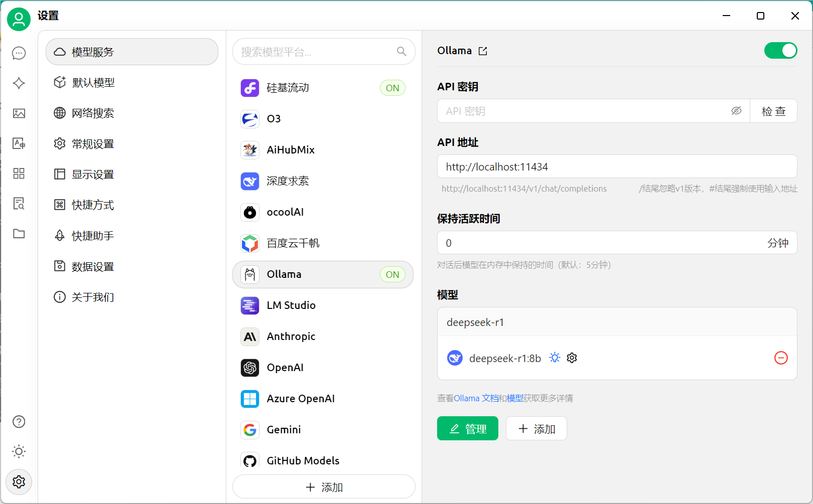Open the user avatar profile
Viewport: 813px width, 504px height.
click(x=19, y=19)
